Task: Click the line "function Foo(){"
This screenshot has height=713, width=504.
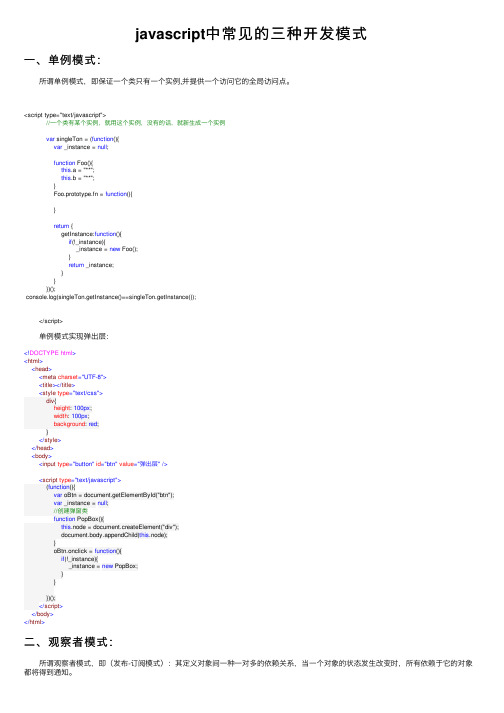Action: pyautogui.click(x=73, y=163)
